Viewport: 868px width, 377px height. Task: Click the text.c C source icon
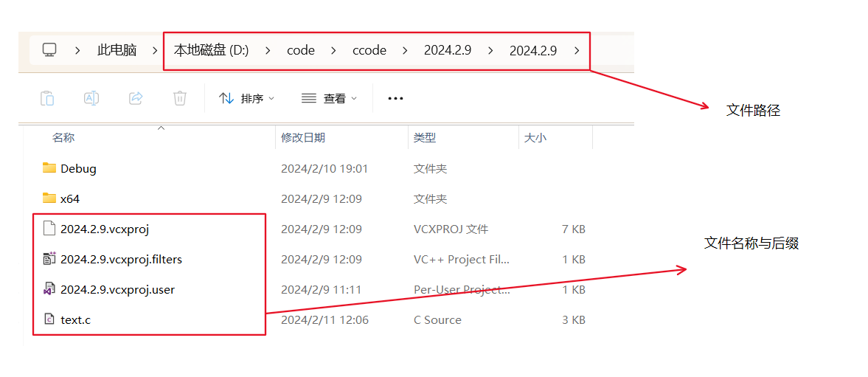(x=49, y=319)
